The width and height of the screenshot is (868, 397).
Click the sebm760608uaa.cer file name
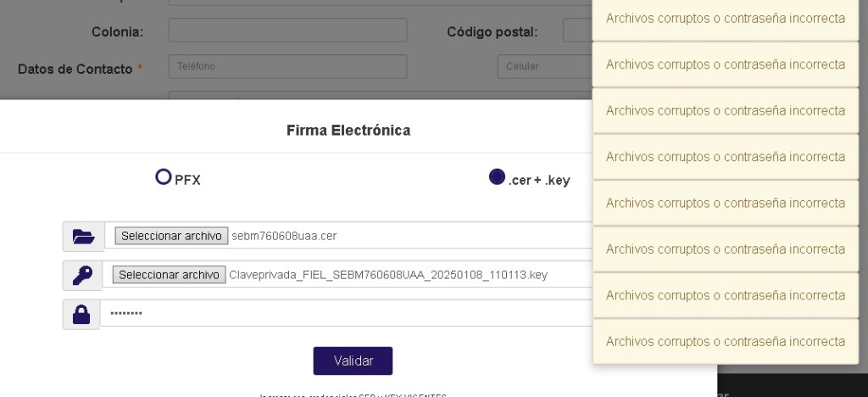(284, 236)
